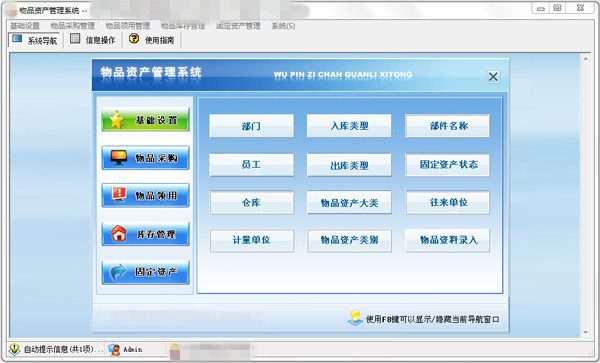
Task: Click the alert icon on 物品领用
Action: [119, 195]
